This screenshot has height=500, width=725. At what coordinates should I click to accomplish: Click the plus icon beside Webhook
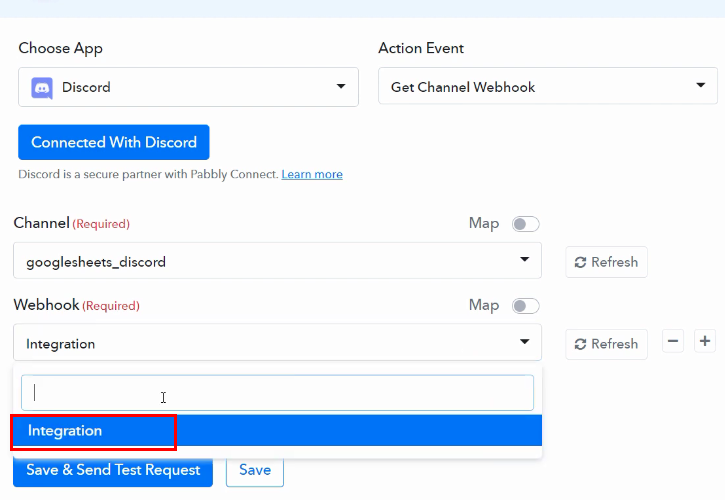[705, 341]
